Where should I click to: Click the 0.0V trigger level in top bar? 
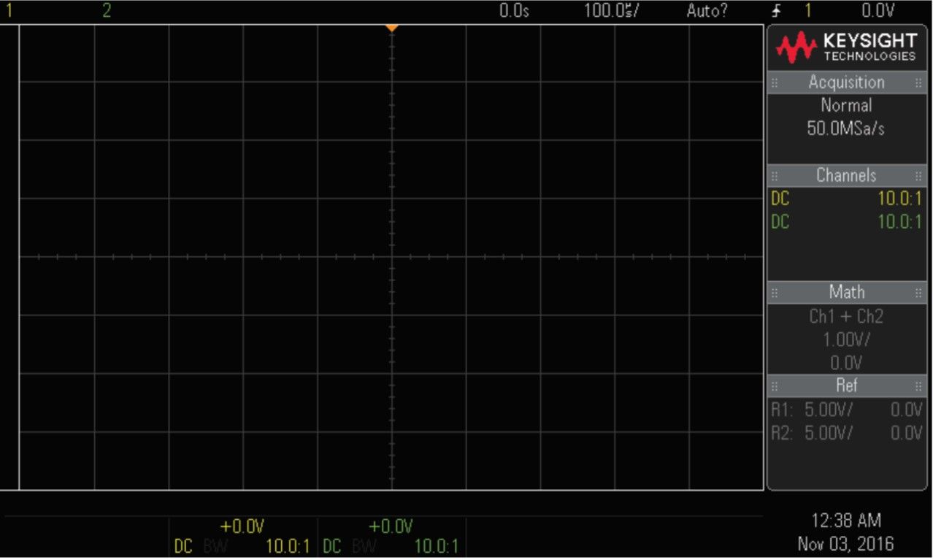point(878,11)
